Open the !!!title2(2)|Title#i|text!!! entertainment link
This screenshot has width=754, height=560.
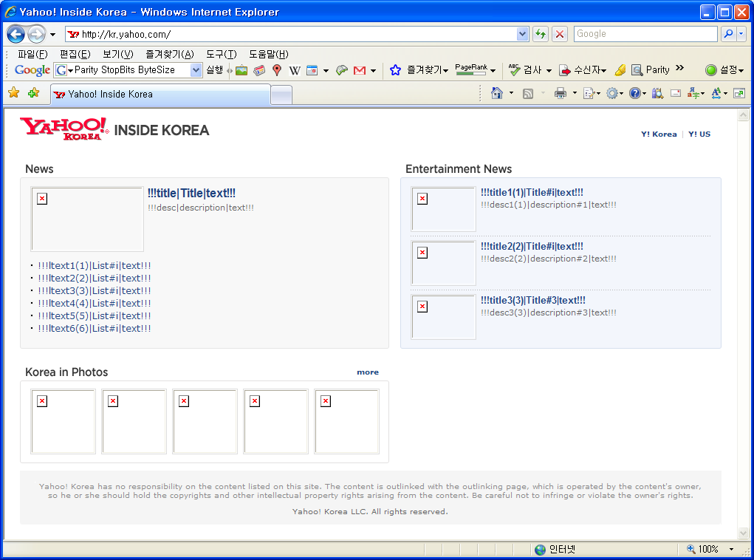(x=532, y=246)
